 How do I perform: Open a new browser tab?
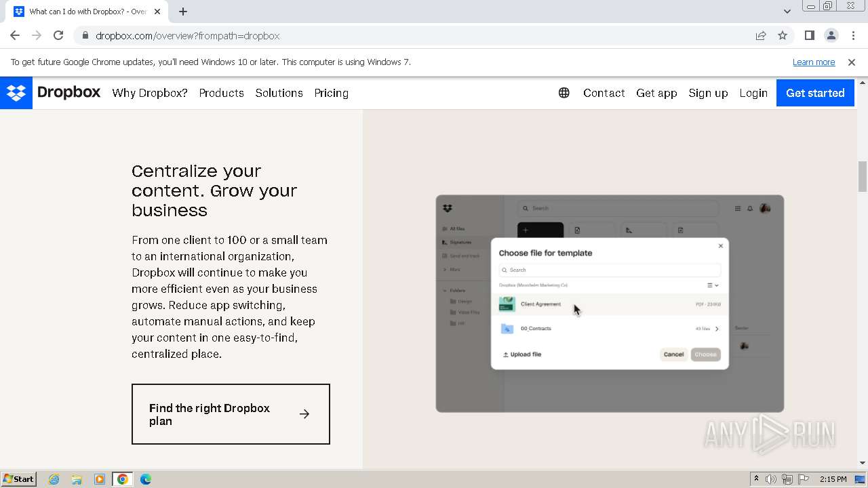[x=183, y=12]
